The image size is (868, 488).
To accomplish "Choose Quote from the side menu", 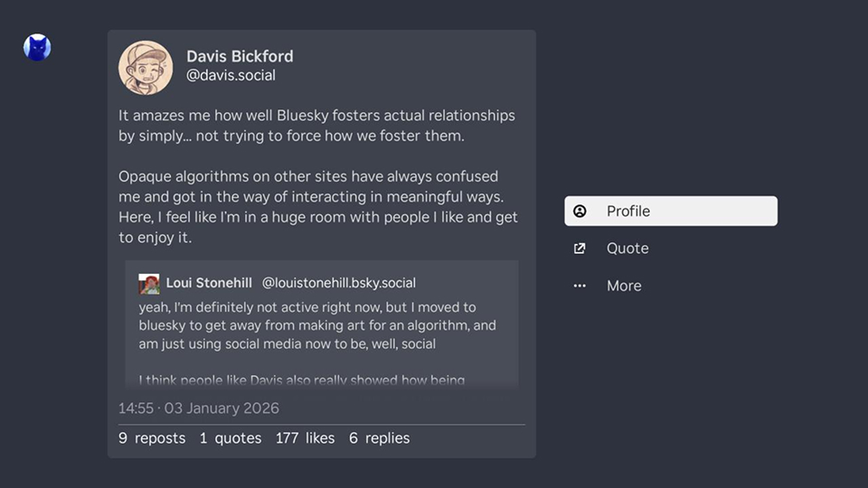I will pyautogui.click(x=627, y=249).
